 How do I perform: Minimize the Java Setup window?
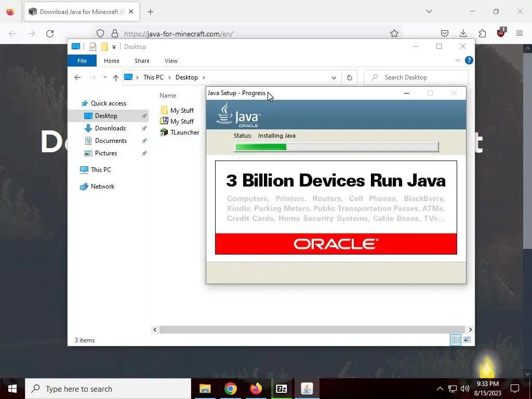click(407, 94)
